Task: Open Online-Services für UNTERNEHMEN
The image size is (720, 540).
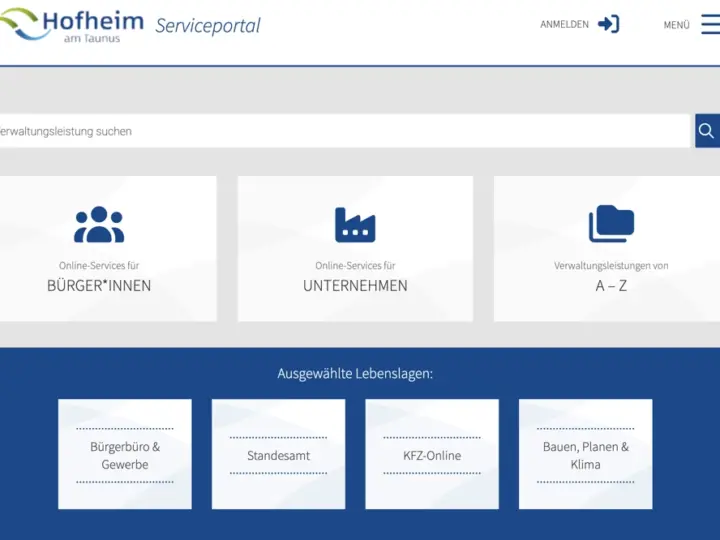Action: coord(355,248)
